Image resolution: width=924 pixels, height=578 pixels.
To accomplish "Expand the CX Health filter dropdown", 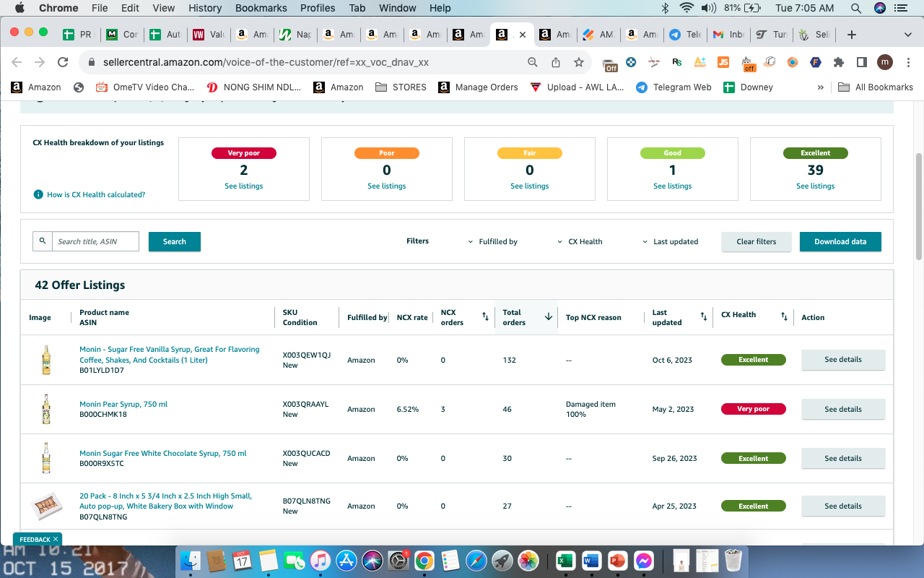I will coord(580,241).
